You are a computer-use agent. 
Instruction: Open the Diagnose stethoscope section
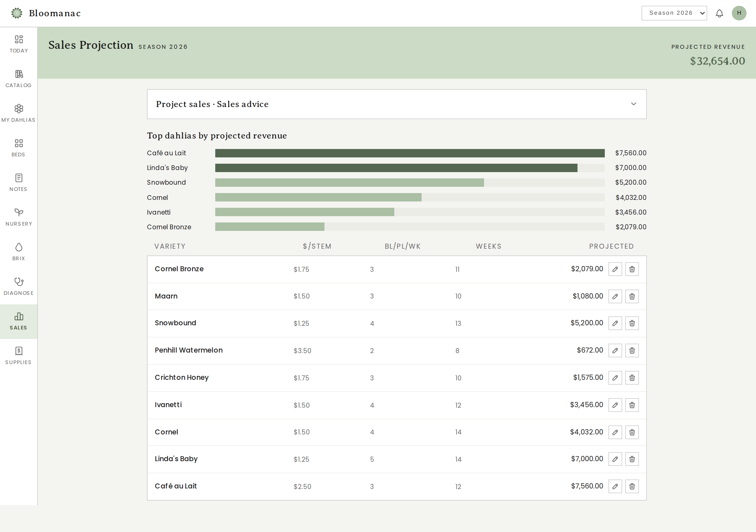(x=19, y=286)
